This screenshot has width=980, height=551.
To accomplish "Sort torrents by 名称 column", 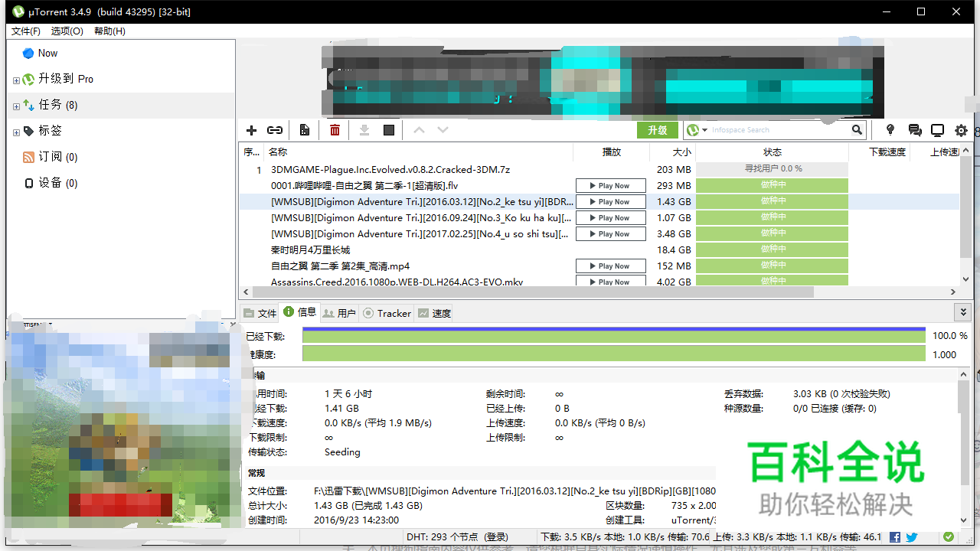I will (418, 152).
